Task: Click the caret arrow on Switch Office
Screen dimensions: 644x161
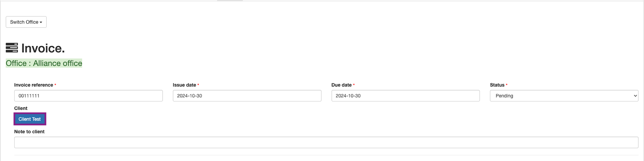Action: coord(41,22)
